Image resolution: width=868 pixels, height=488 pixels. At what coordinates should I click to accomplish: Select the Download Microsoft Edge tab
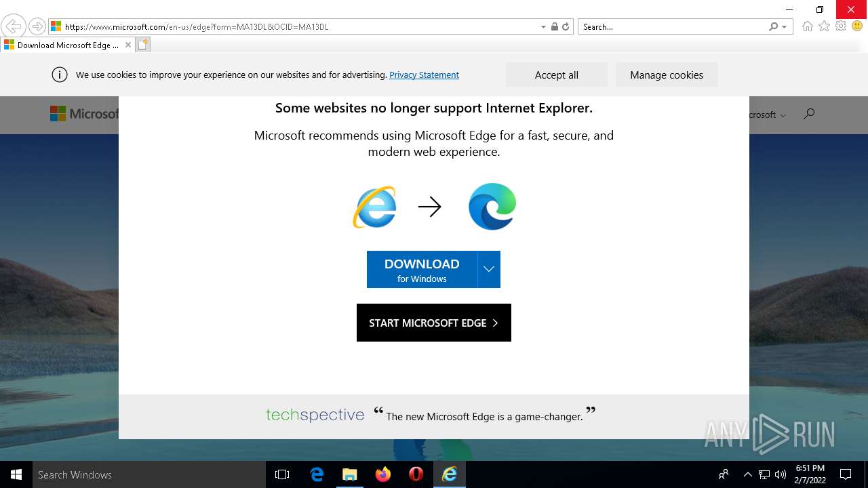[x=68, y=45]
